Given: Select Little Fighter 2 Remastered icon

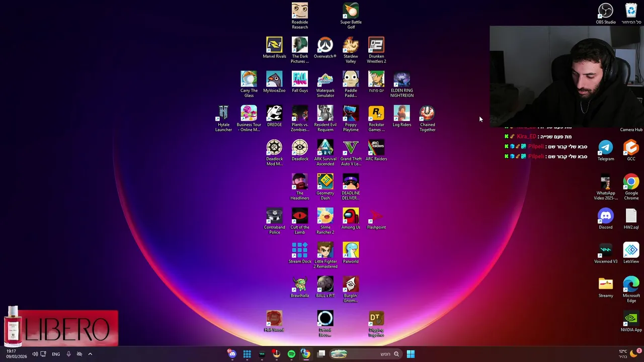Looking at the screenshot, I should point(325,255).
